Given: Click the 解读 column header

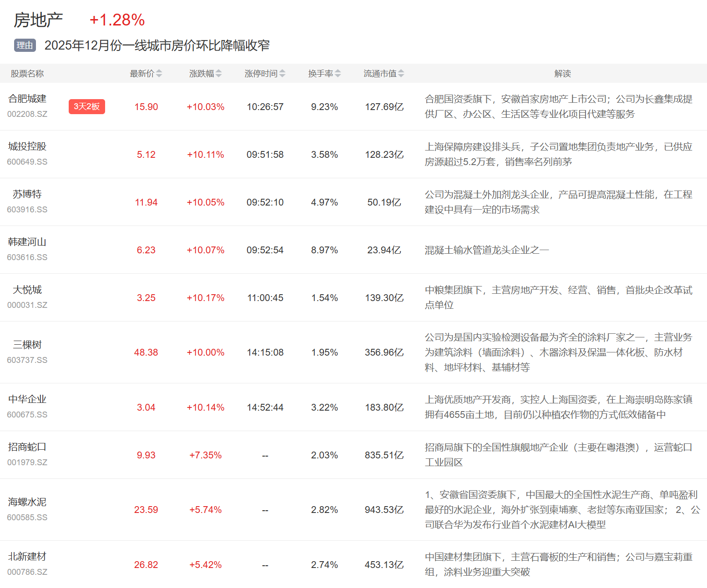Looking at the screenshot, I should point(562,74).
